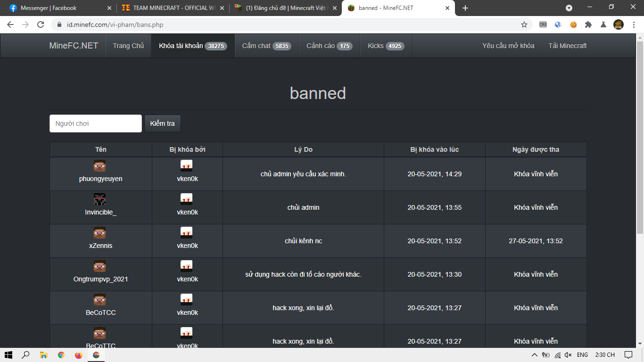644x362 pixels.
Task: Click the BeCoTCC player head avatar
Action: point(100,299)
